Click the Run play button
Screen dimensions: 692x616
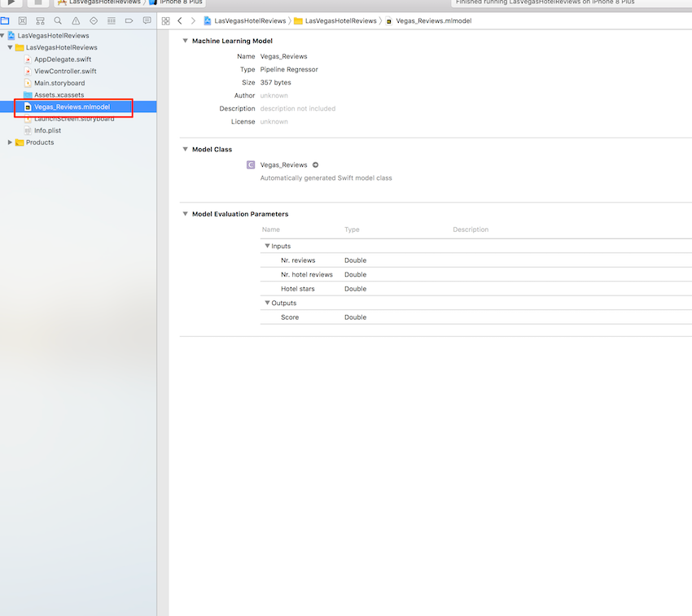[11, 2]
